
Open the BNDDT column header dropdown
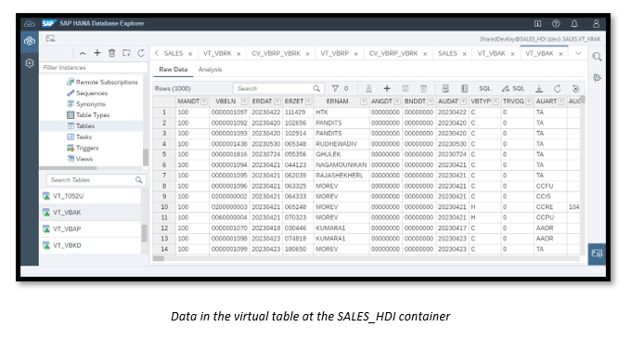[430, 101]
